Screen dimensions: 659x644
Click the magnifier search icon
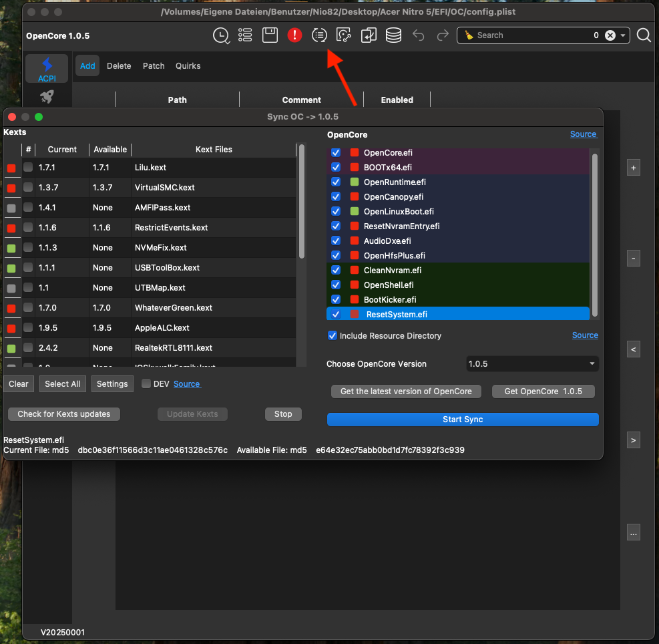click(x=644, y=35)
